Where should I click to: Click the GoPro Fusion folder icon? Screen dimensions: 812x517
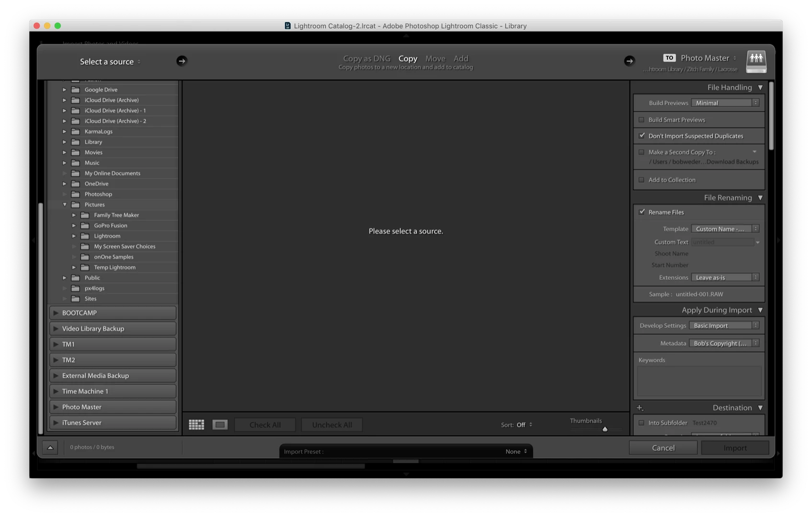click(x=85, y=225)
